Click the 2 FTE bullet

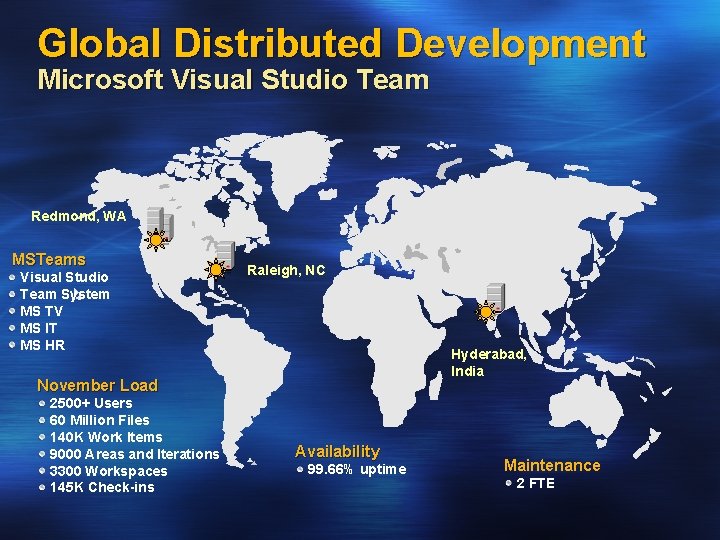click(x=530, y=483)
